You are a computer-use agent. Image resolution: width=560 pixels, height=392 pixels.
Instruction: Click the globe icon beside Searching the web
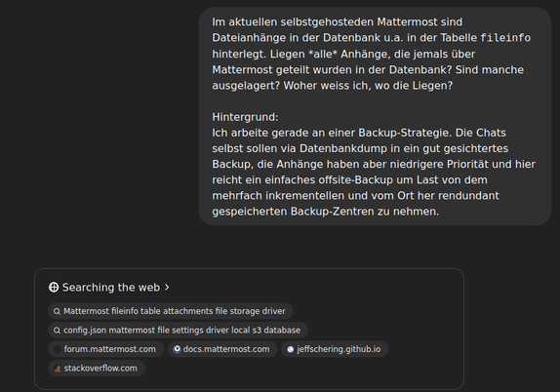coord(54,288)
